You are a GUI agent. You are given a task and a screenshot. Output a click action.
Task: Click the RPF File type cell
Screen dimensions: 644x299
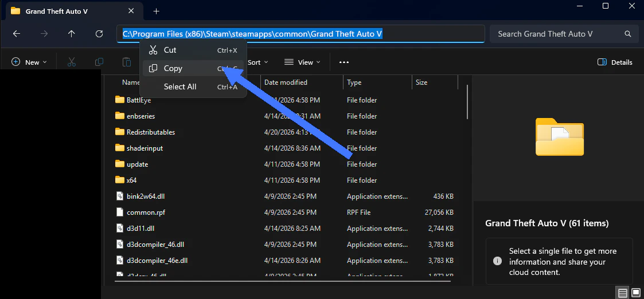[358, 213]
